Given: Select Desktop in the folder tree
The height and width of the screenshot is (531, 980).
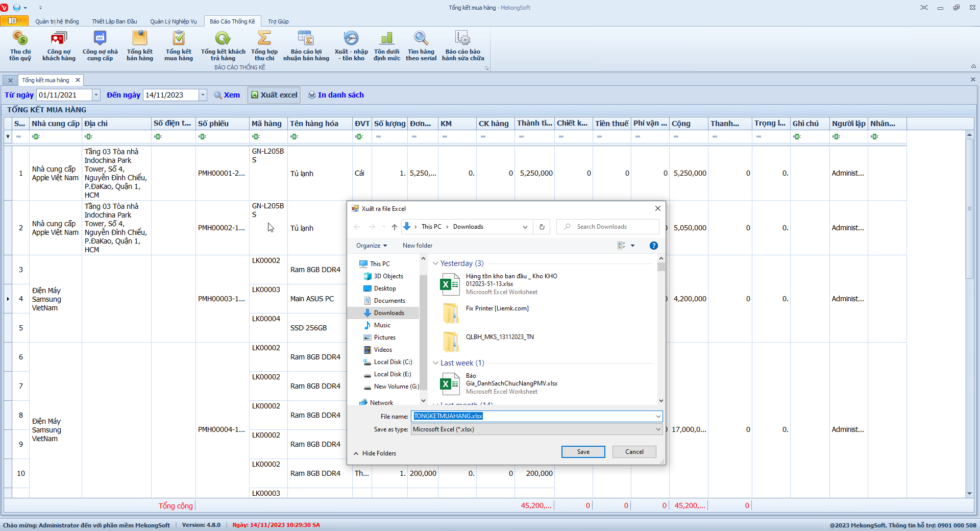Looking at the screenshot, I should point(384,288).
